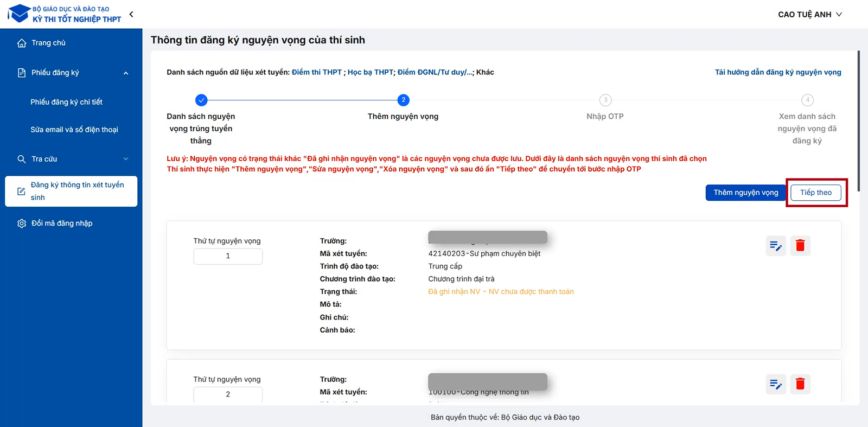The image size is (868, 427).
Task: Click the edit icon for nguyện vọng 1
Action: (x=776, y=246)
